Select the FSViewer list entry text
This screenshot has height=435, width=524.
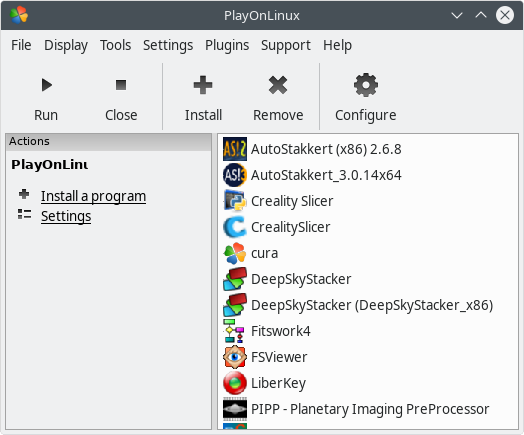tap(279, 357)
